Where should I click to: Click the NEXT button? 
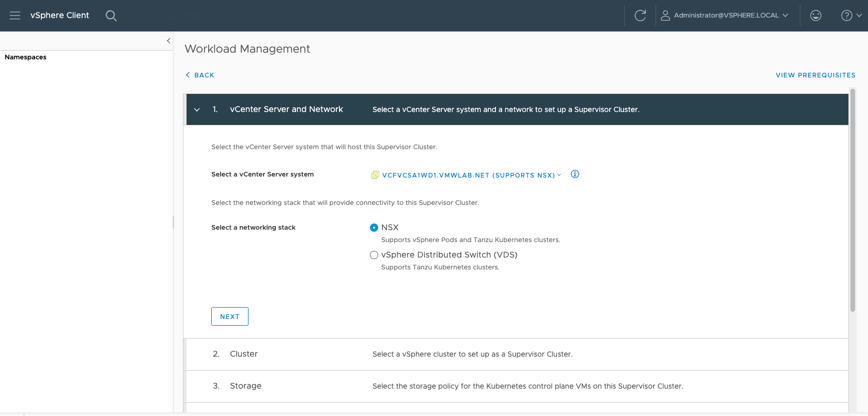(230, 316)
